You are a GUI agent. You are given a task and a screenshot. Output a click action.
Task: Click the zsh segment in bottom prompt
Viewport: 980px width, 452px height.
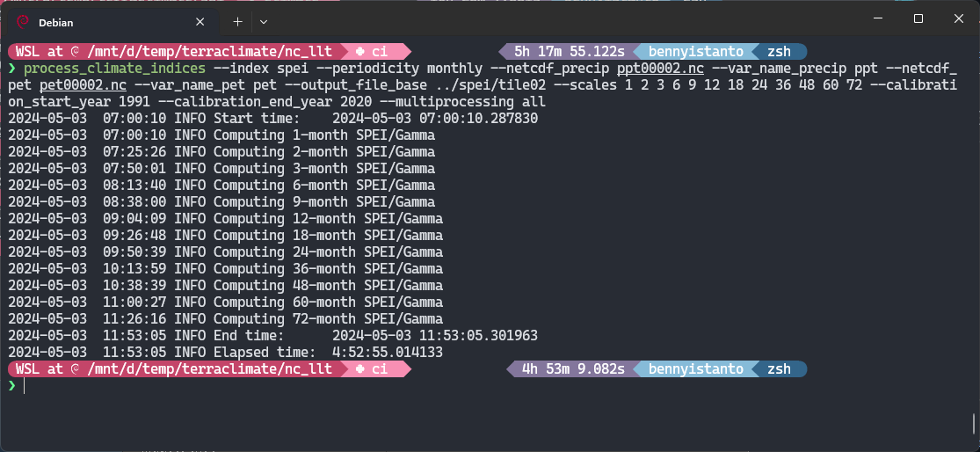(x=779, y=368)
